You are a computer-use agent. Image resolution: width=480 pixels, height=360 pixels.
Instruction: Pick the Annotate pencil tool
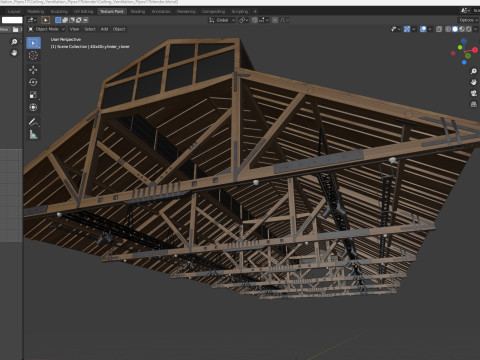click(x=33, y=122)
